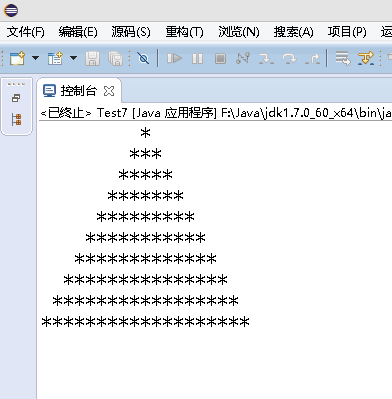The height and width of the screenshot is (399, 392).
Task: Toggle Use Step Filters icon
Action: pos(366,58)
